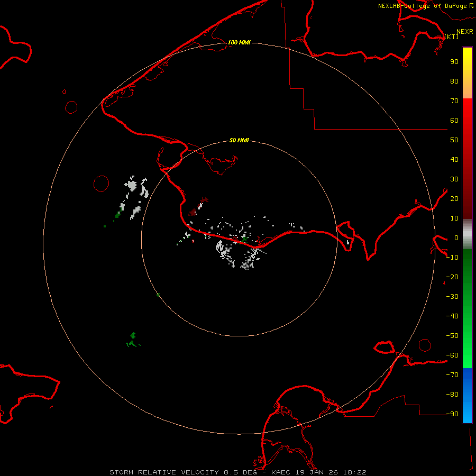476x476 pixels.
Task: Click the "50 NMI" range ring label
Action: tap(239, 140)
